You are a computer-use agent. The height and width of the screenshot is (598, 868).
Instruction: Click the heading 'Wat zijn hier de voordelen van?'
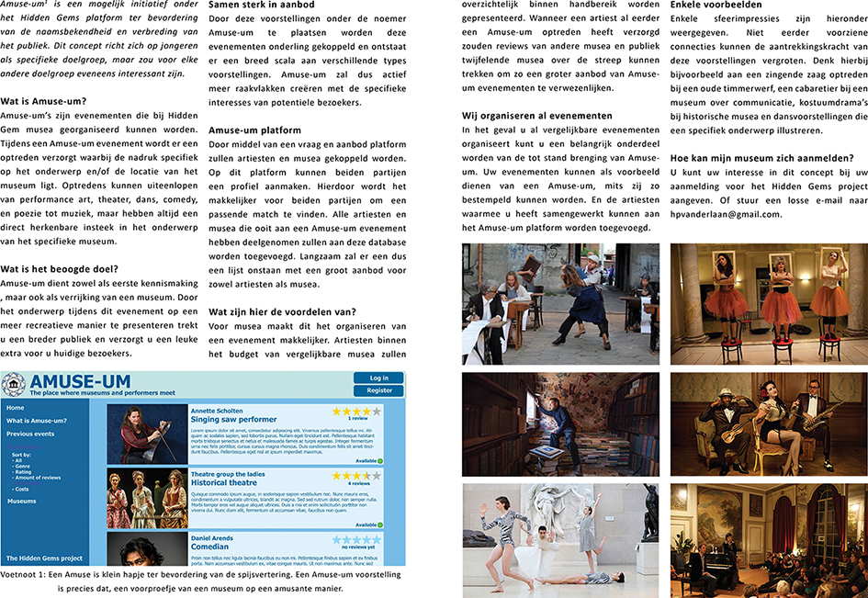[x=282, y=311]
